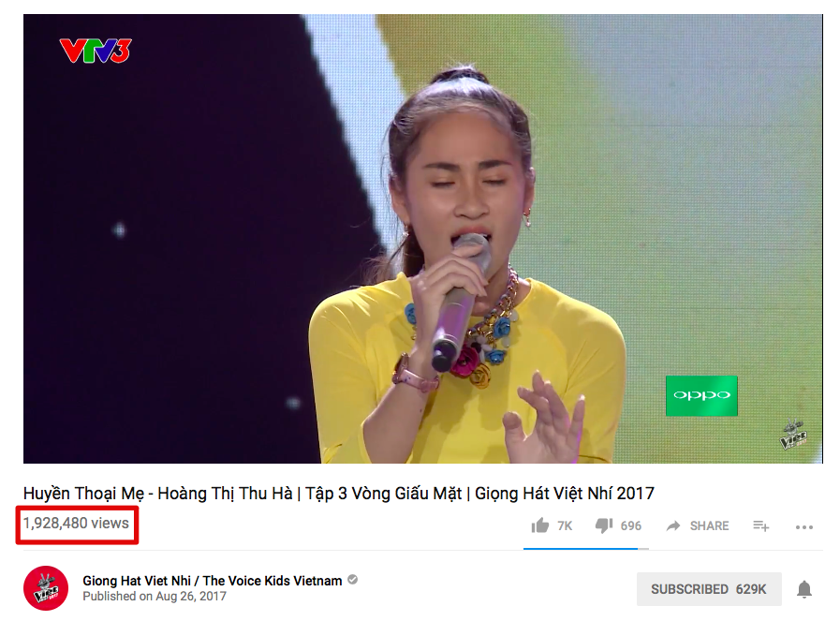Click the VTV3 logo in video corner
The height and width of the screenshot is (621, 840).
[96, 51]
